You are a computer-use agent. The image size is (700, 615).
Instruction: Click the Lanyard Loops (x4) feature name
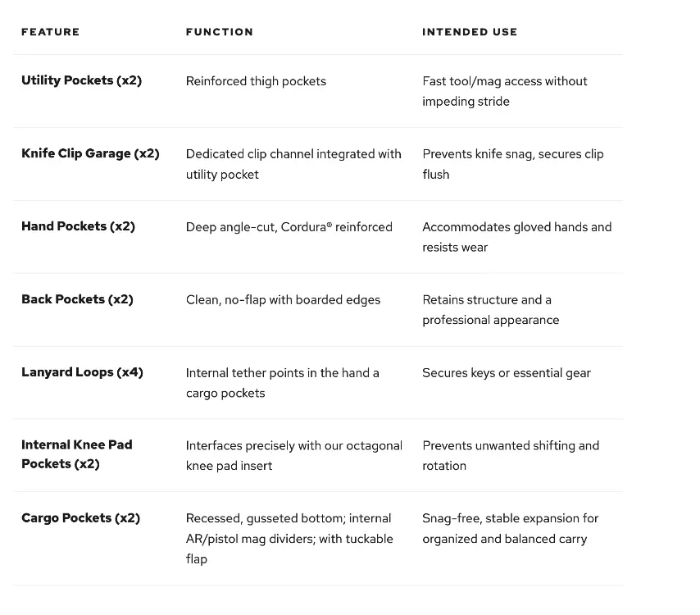pyautogui.click(x=82, y=372)
